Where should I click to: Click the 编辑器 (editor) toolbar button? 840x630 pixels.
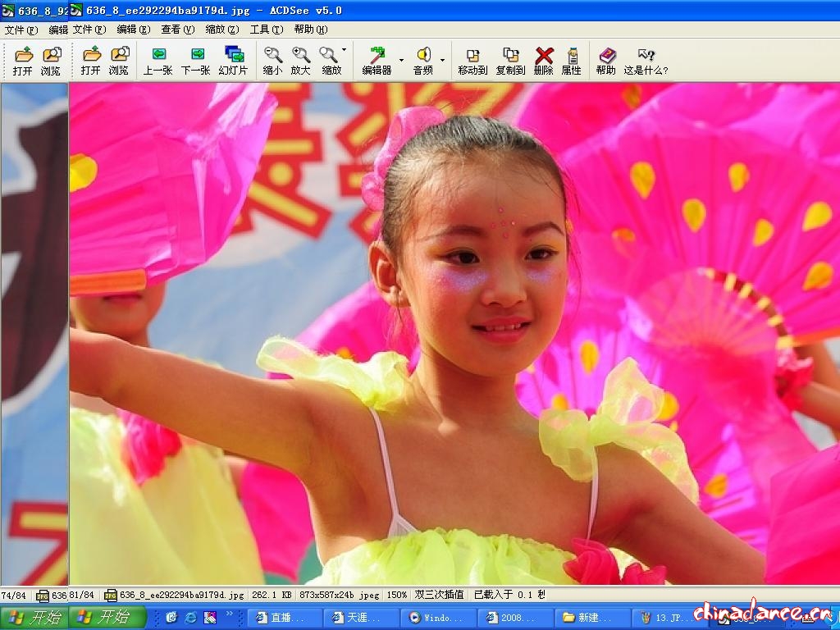[x=377, y=61]
